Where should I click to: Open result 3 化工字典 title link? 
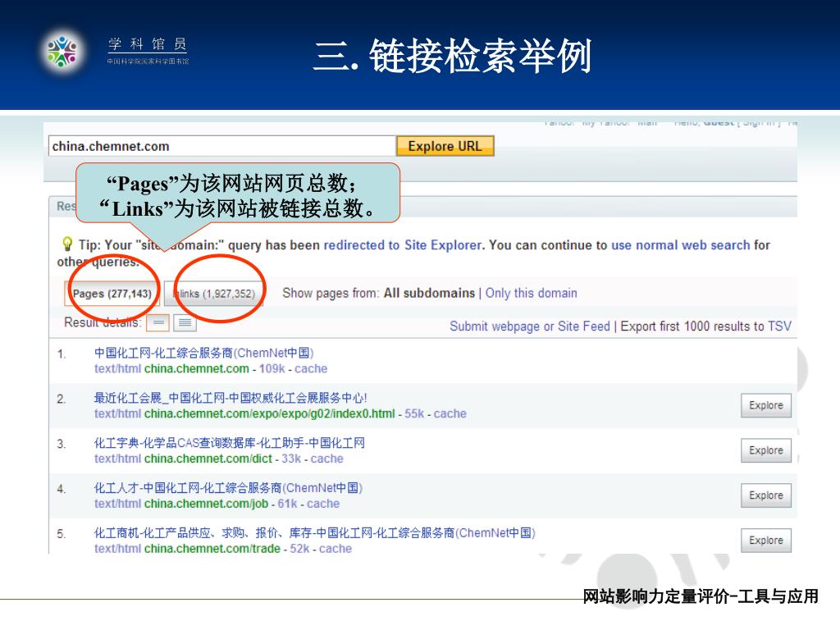click(230, 443)
